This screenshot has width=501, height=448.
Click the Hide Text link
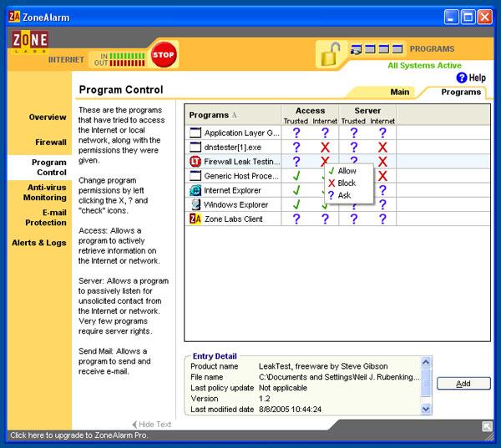click(152, 425)
